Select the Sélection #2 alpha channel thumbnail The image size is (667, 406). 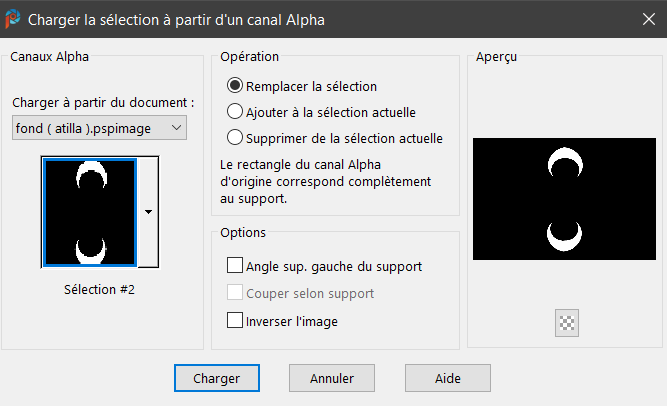pos(90,212)
